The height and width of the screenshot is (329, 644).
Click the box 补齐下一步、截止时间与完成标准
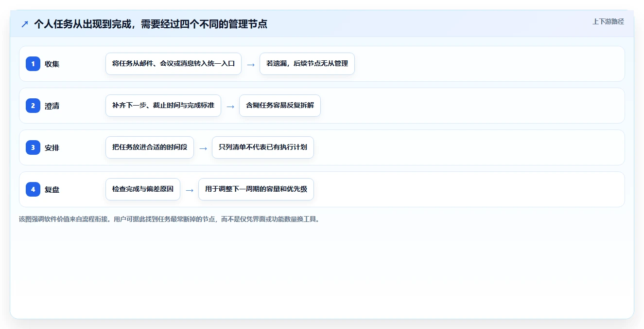(163, 106)
